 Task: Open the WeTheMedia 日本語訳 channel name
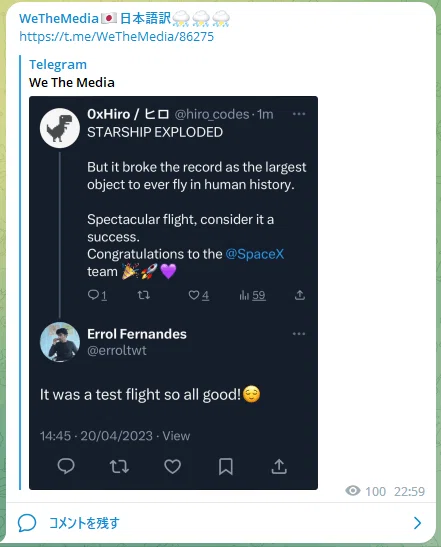point(125,18)
